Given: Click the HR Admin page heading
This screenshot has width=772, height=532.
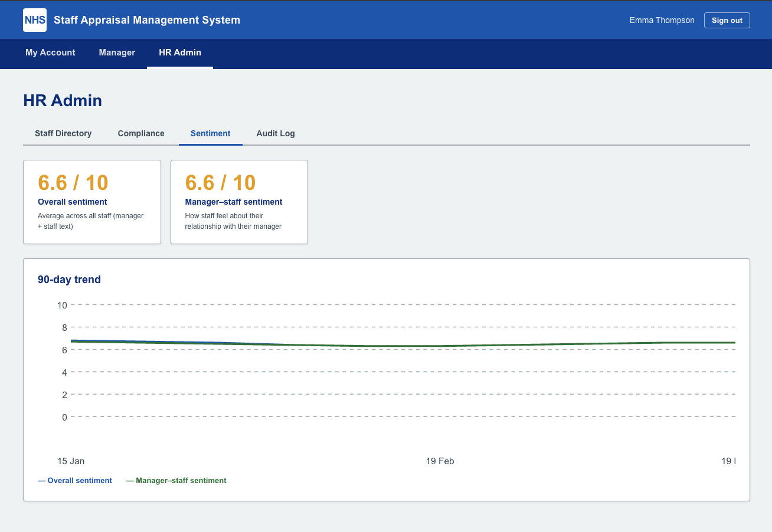Looking at the screenshot, I should click(62, 100).
